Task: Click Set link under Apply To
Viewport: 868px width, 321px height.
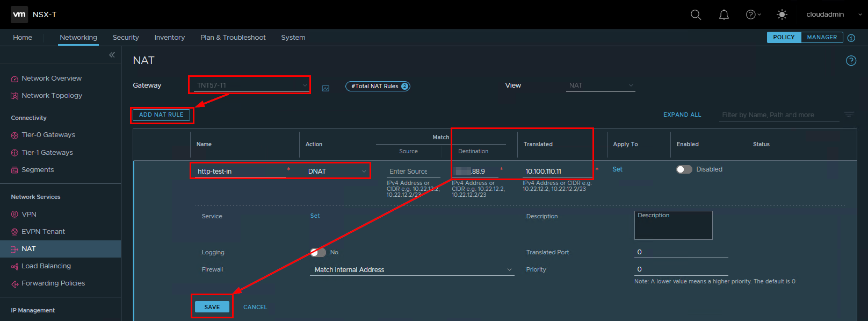Action: [x=617, y=169]
